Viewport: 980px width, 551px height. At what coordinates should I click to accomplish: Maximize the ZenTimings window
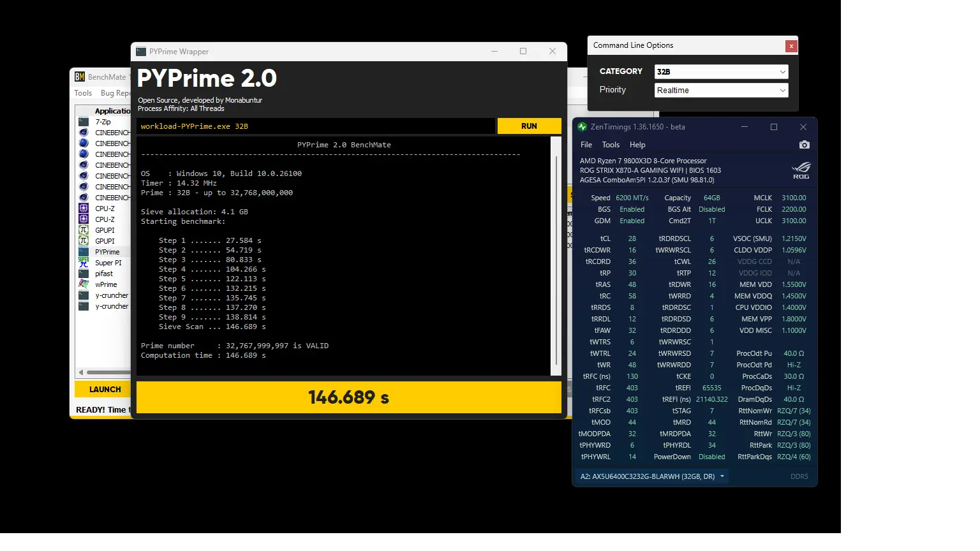[x=774, y=127]
